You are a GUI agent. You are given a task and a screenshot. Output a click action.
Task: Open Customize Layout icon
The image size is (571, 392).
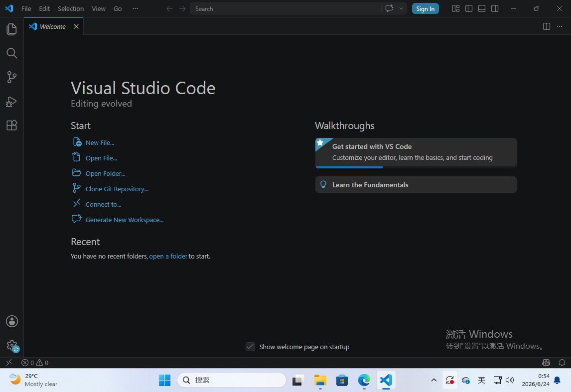pos(455,9)
